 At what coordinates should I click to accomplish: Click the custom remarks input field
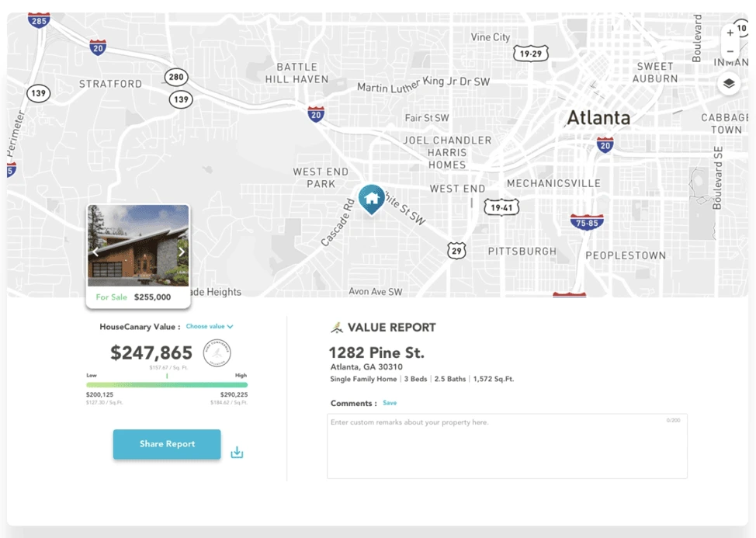(506, 445)
